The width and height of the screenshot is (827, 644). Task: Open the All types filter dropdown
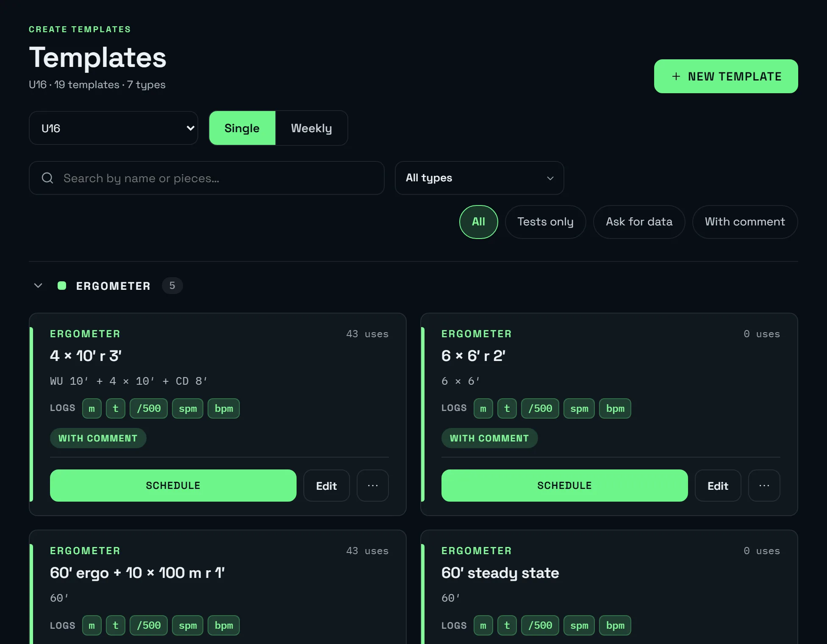[480, 178]
